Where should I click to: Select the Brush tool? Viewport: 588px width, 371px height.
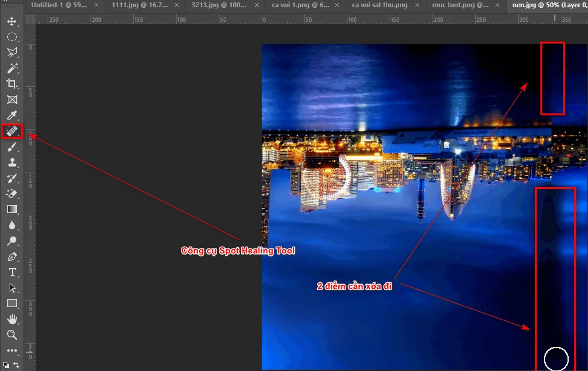[x=12, y=146]
